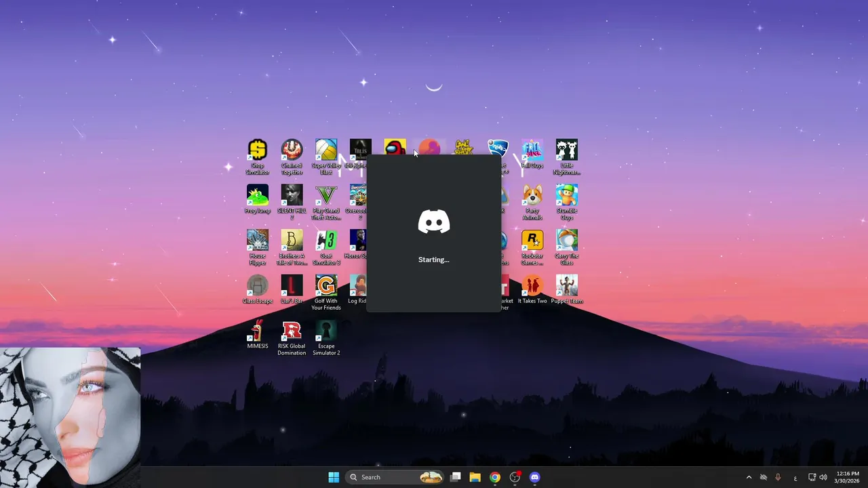This screenshot has height=488, width=868.
Task: Open the Shop Simulator desktop shortcut
Action: tap(257, 157)
